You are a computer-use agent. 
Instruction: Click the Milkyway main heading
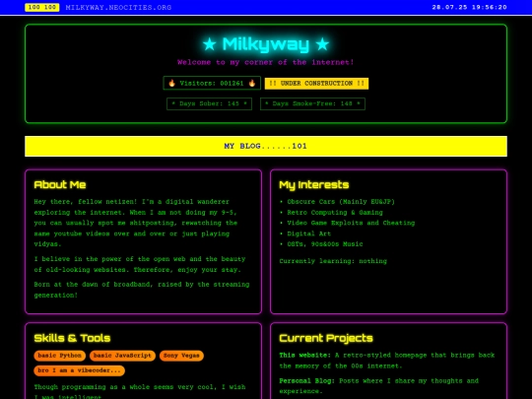tap(266, 44)
